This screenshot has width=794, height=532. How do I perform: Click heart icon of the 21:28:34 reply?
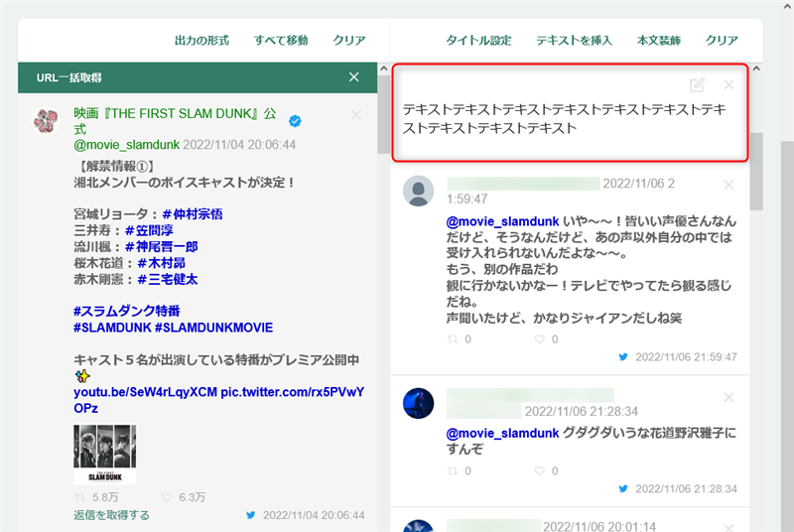point(540,470)
